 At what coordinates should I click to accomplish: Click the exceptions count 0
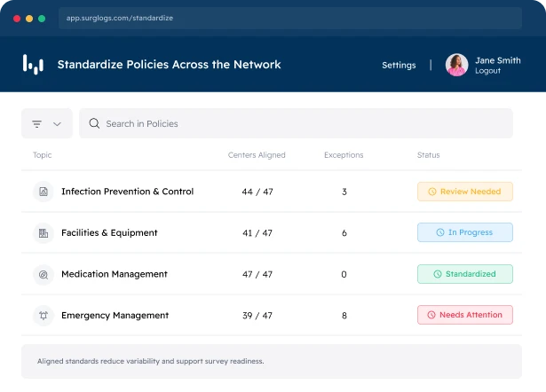click(x=344, y=274)
